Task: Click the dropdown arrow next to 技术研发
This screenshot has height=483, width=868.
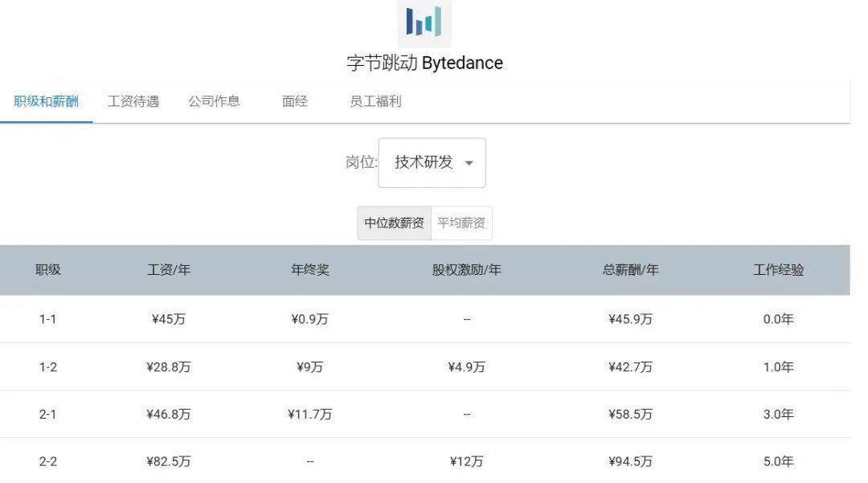Action: pos(469,163)
